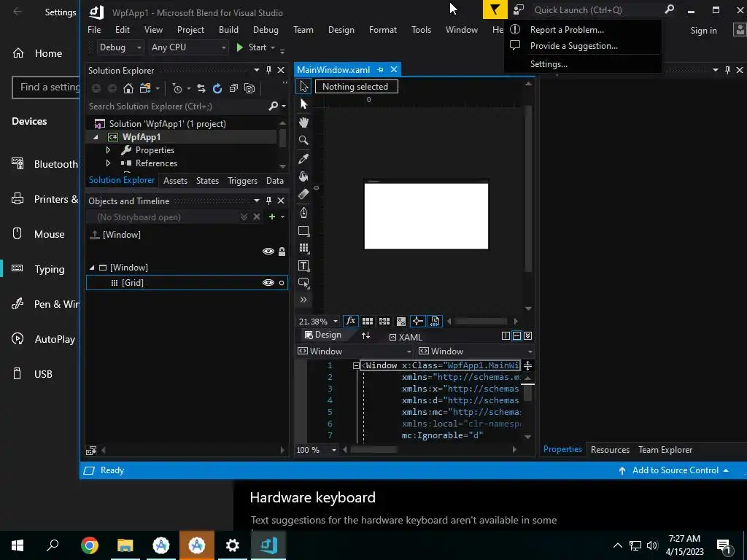
Task: Collapse the Window tag in XAML code
Action: 356,366
